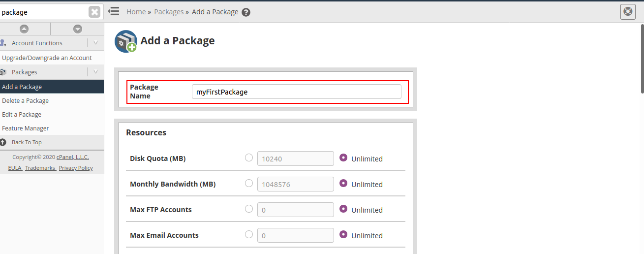This screenshot has height=254, width=644.
Task: Go to Packages breadcrumb
Action: [169, 12]
